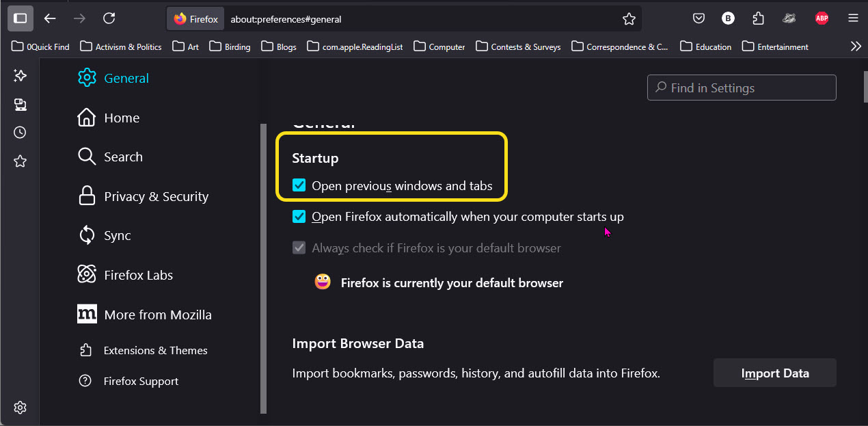Click the Firefox identity badge in address bar
The width and height of the screenshot is (868, 426).
coord(195,19)
